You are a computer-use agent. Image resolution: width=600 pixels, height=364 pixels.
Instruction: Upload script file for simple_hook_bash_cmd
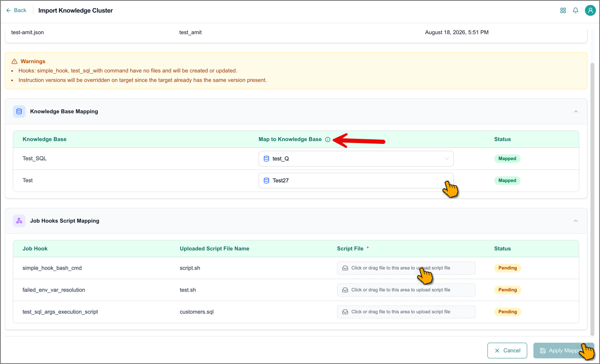406,268
